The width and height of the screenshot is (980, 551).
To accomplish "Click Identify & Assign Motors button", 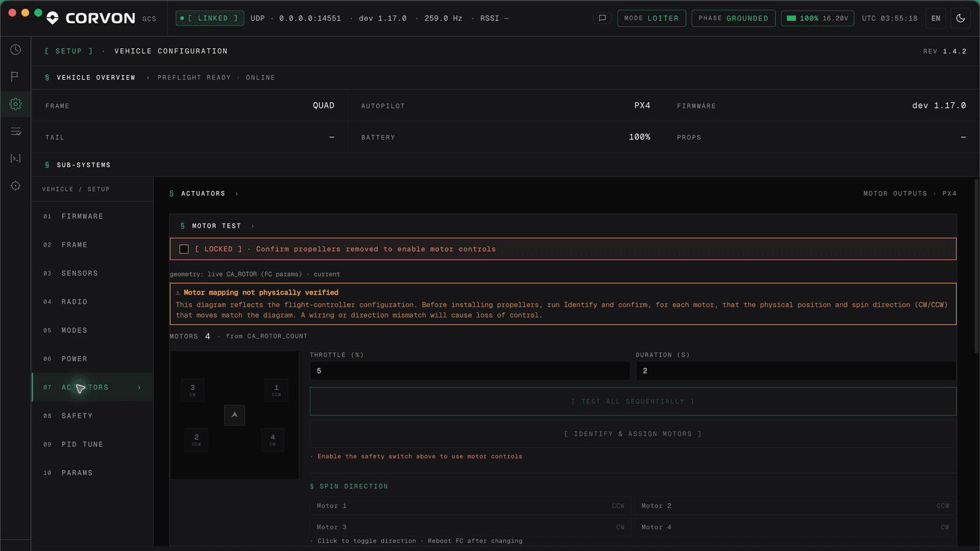I will click(633, 434).
